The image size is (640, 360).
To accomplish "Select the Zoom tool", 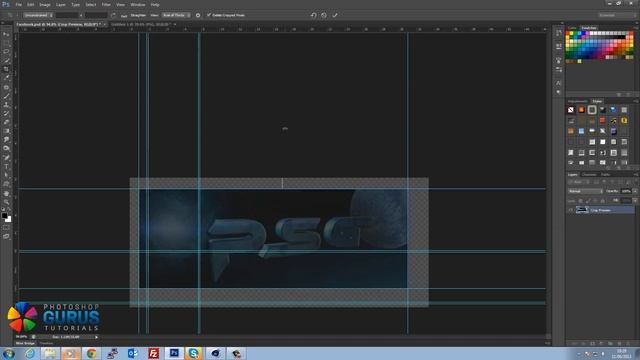I will 6,202.
